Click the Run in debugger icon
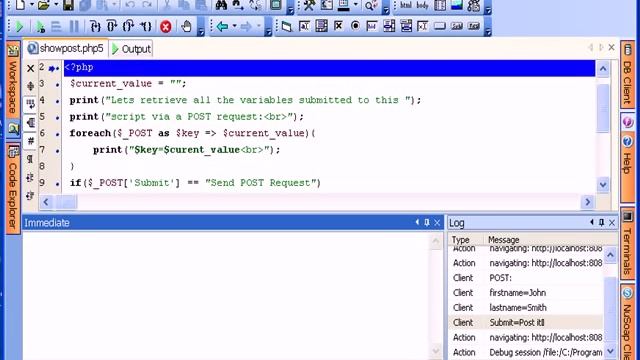This screenshot has width=640, height=360. pos(40,27)
